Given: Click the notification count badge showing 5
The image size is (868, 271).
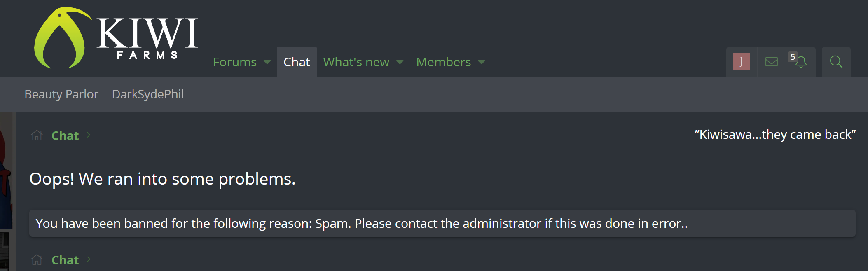Looking at the screenshot, I should pyautogui.click(x=793, y=57).
